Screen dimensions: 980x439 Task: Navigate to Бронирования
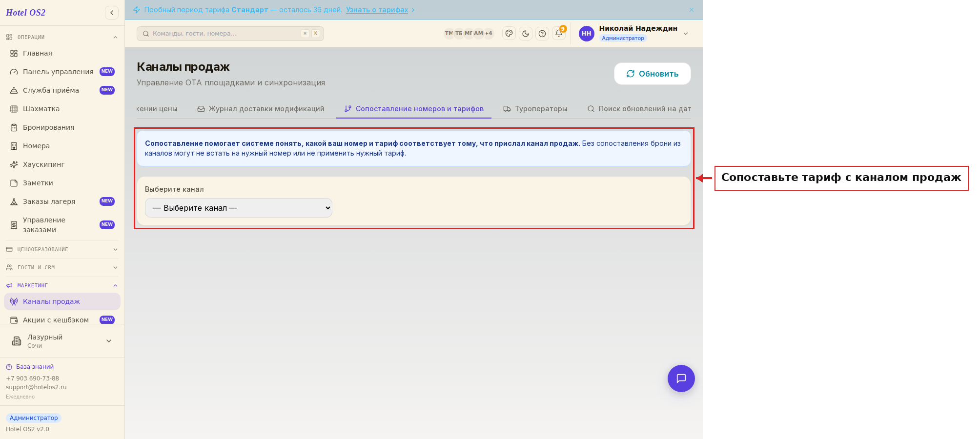[62, 127]
